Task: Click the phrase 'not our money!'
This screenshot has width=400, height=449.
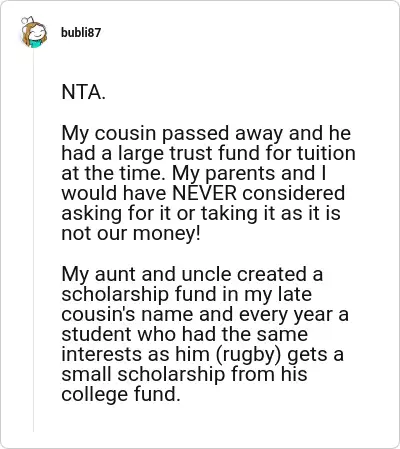Action: click(x=131, y=233)
